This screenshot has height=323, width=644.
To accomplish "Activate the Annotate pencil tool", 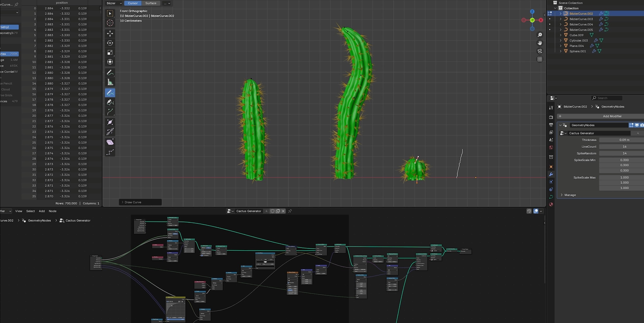I will 110,73.
